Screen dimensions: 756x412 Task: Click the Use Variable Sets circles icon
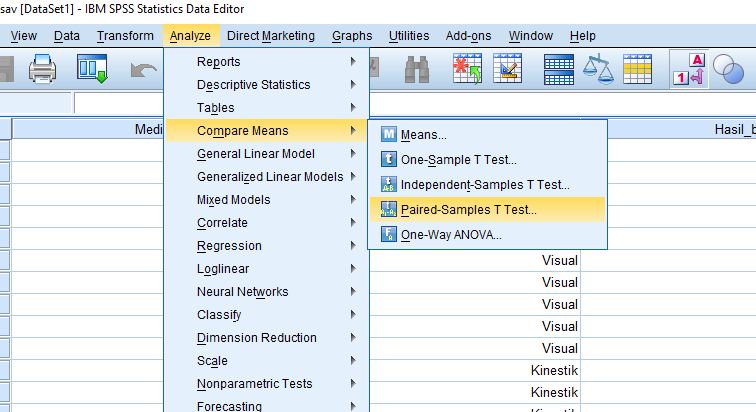[729, 69]
